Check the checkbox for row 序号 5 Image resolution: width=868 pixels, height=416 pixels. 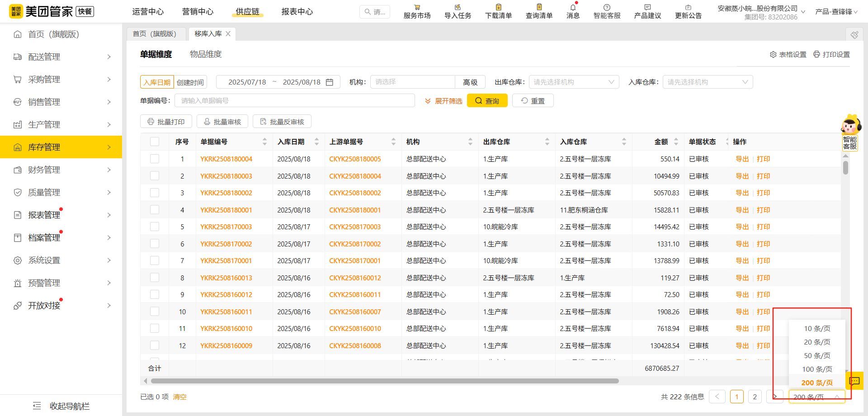tap(155, 227)
